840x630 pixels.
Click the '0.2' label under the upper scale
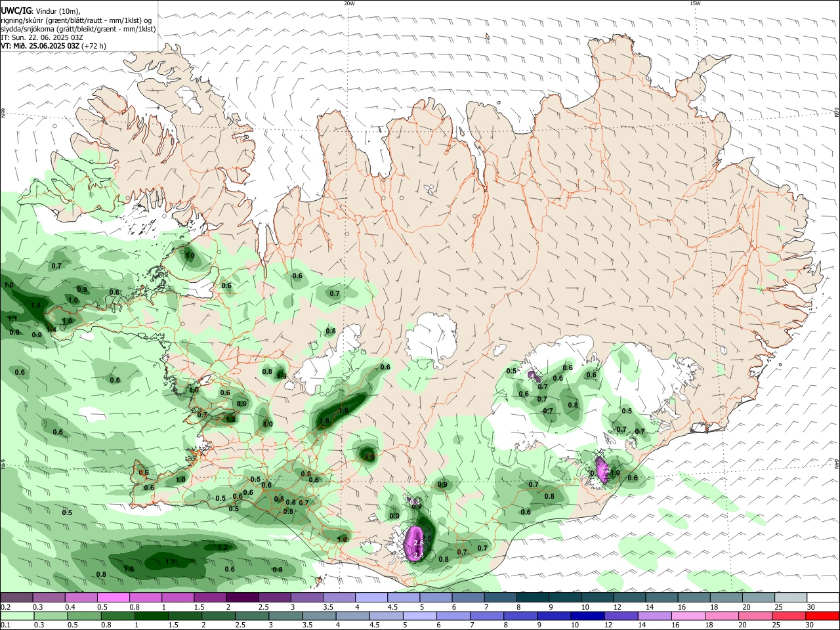pyautogui.click(x=5, y=607)
